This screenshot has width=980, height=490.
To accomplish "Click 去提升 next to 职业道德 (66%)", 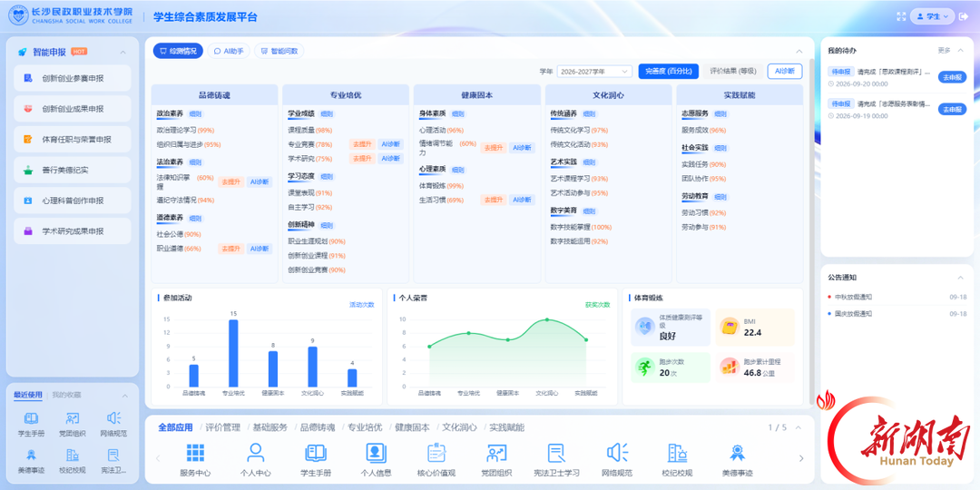I will (x=230, y=249).
